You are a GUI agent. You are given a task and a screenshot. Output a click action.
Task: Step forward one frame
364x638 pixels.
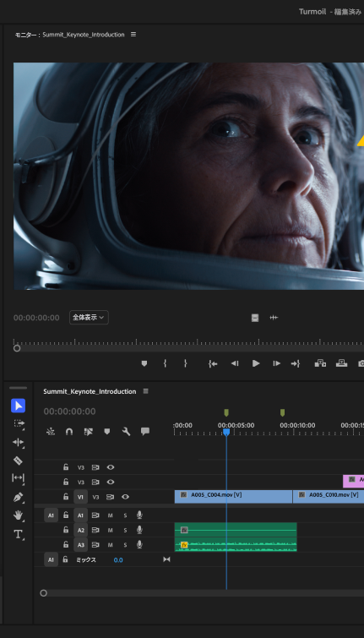click(276, 363)
